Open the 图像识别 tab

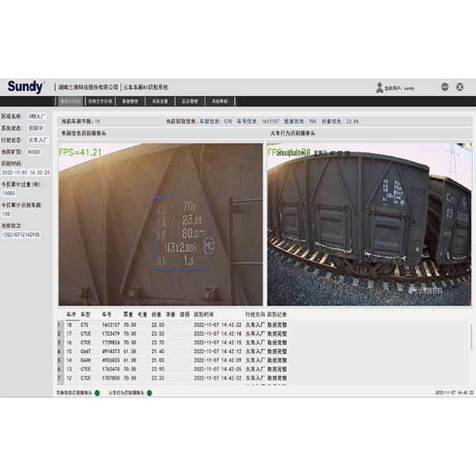[71, 102]
